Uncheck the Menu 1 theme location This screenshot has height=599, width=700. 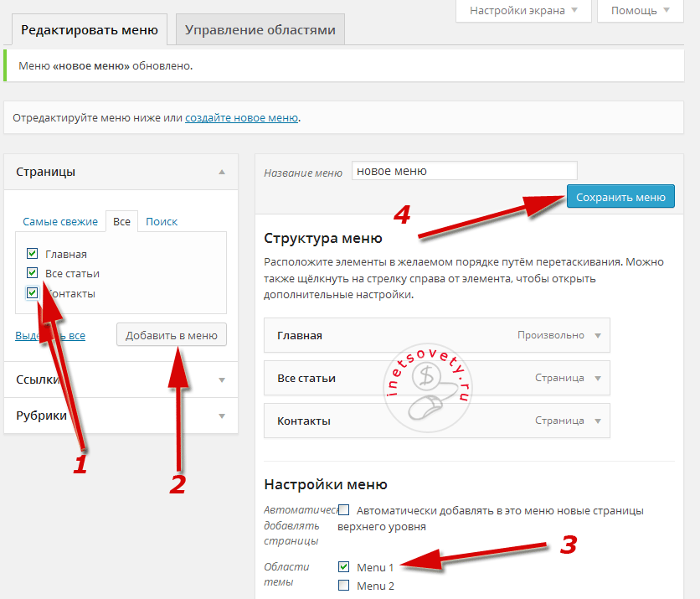(x=344, y=567)
